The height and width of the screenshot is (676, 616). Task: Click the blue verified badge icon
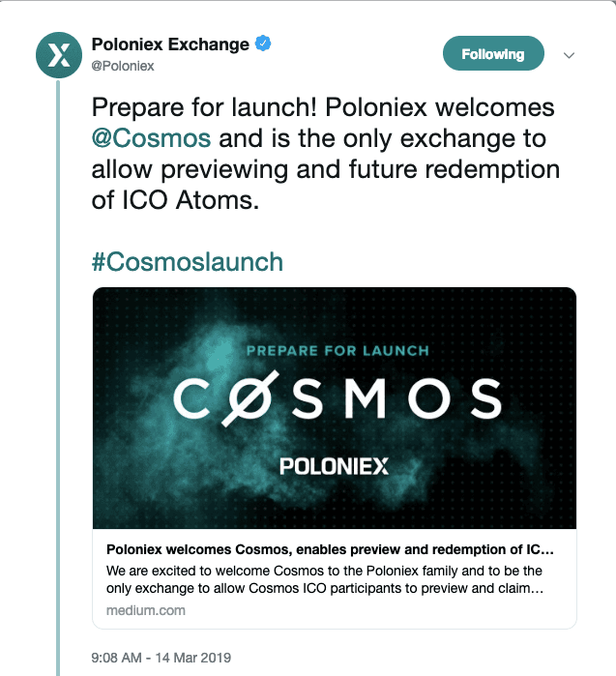[263, 44]
